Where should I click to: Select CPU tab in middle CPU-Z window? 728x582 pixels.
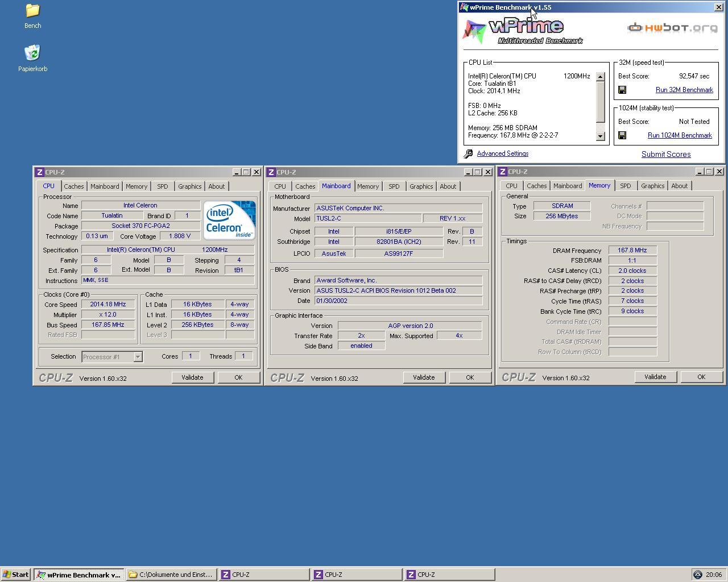(x=280, y=186)
